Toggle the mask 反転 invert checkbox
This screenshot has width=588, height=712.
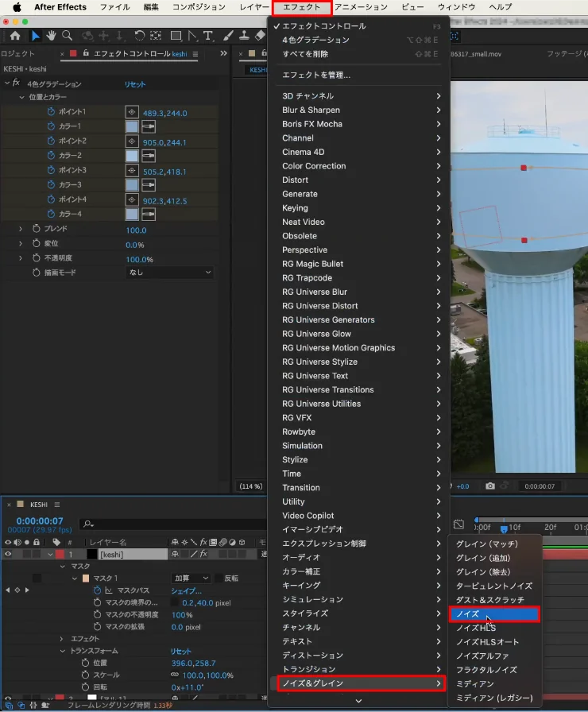click(x=220, y=578)
